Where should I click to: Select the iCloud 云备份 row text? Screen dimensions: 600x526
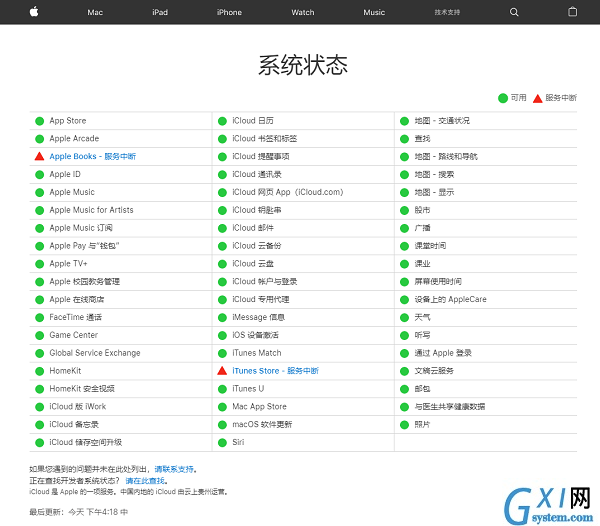257,246
